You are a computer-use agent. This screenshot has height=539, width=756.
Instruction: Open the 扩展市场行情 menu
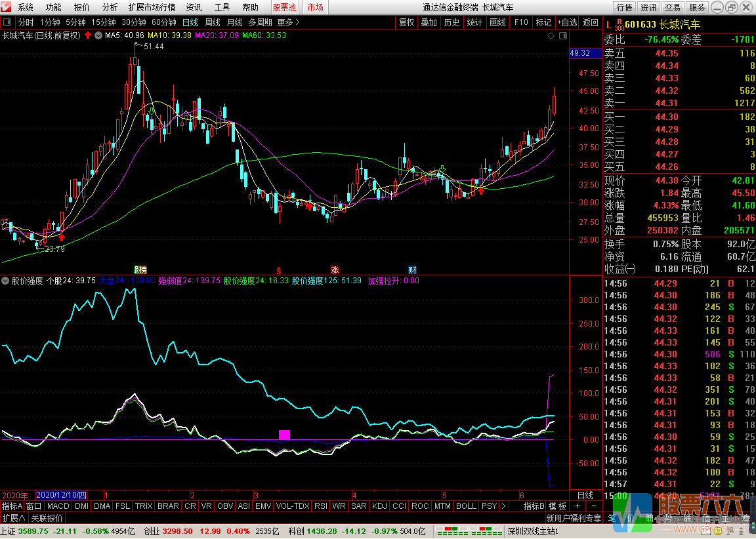(152, 7)
